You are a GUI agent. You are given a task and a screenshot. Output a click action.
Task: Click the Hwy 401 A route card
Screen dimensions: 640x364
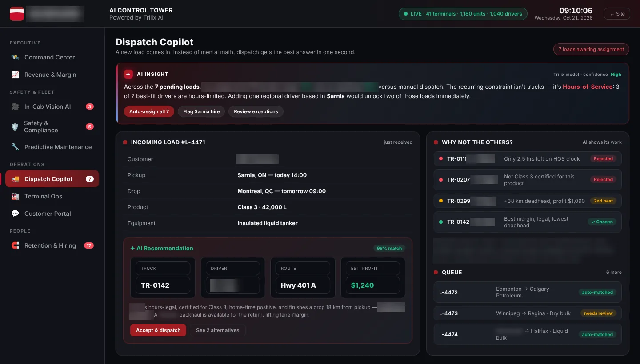[303, 278]
